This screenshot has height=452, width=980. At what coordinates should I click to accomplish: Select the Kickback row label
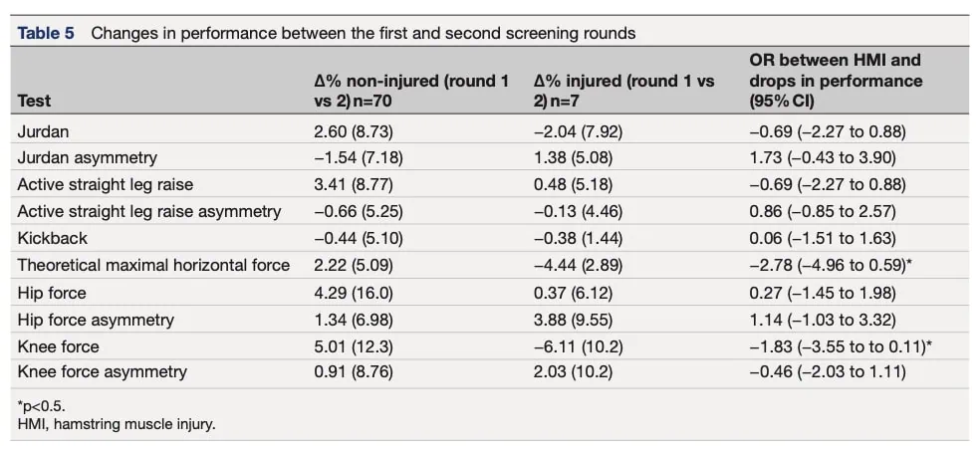tap(53, 238)
